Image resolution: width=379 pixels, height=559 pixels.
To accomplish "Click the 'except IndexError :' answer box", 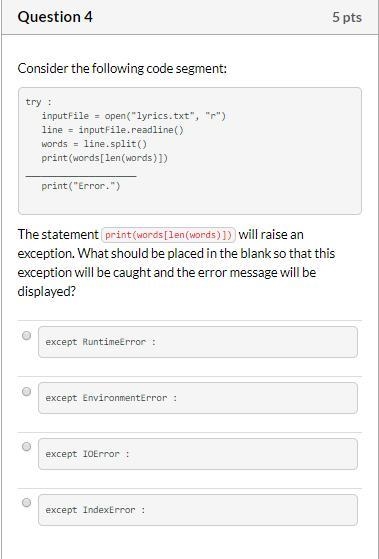I will click(198, 510).
